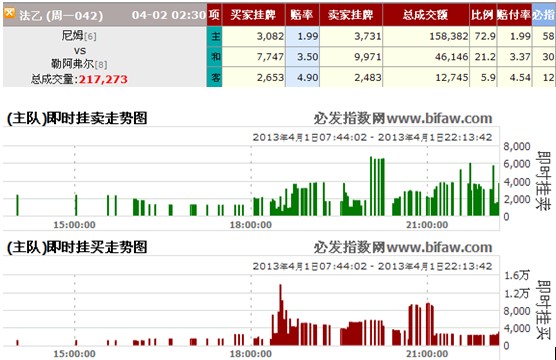Image resolution: width=556 pixels, height=360 pixels.
Task: Open the 必指 column header
Action: [544, 15]
